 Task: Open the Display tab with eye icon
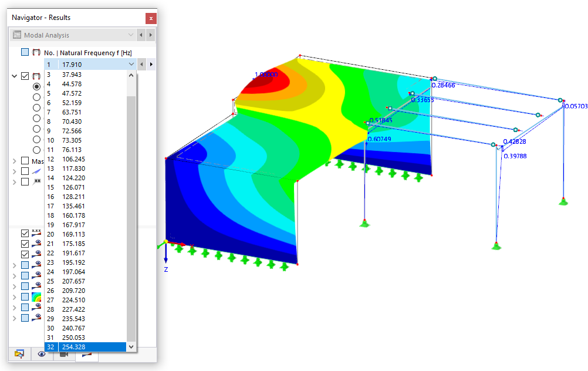[x=42, y=354]
